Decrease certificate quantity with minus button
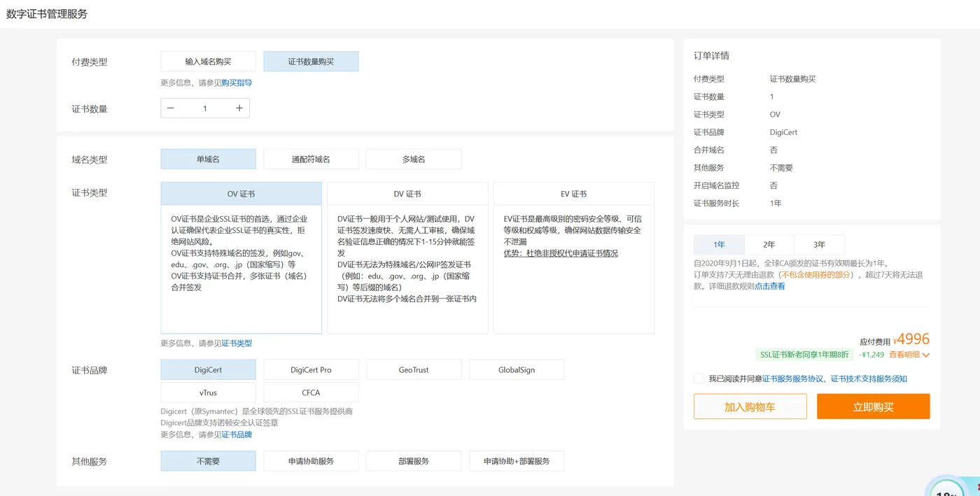The width and height of the screenshot is (980, 496). pos(171,108)
